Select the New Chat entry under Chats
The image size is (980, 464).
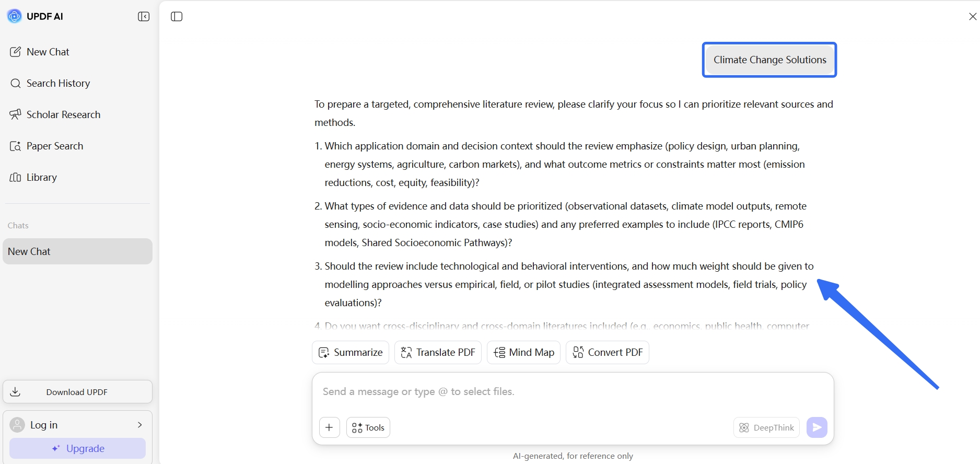(x=77, y=251)
